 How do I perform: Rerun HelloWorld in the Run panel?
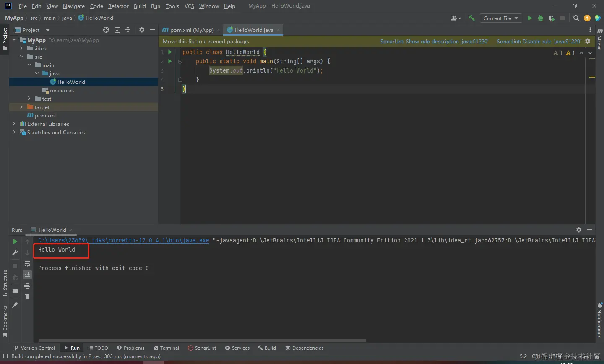click(15, 242)
